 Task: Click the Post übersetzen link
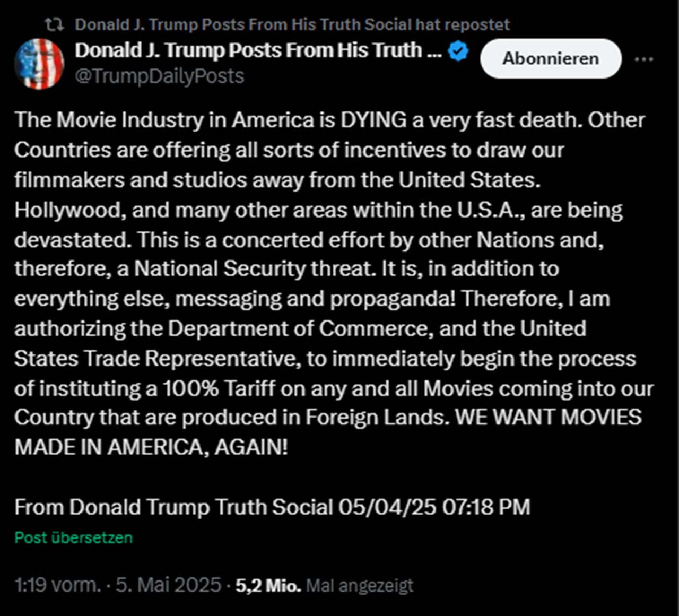[74, 537]
